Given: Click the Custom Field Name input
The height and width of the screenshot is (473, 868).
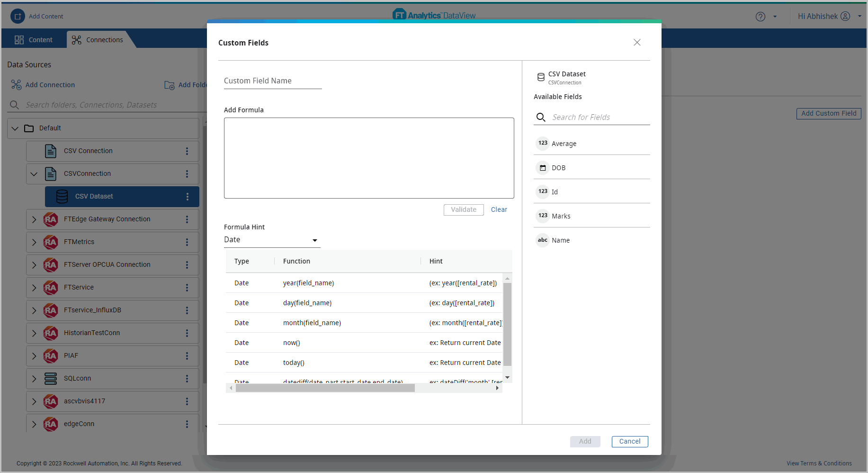Looking at the screenshot, I should (x=272, y=81).
